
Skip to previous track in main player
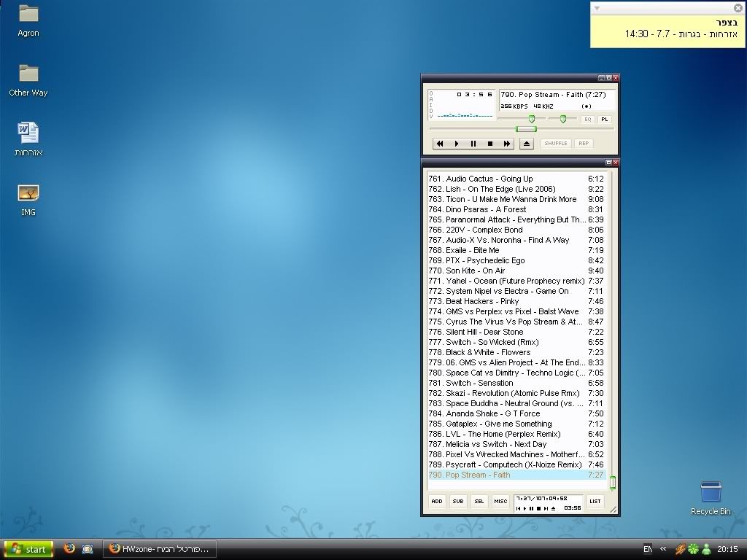pos(440,144)
